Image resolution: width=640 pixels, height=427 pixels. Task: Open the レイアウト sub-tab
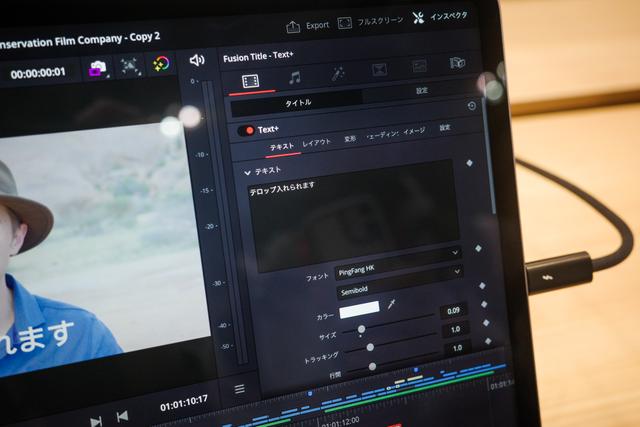pos(316,142)
